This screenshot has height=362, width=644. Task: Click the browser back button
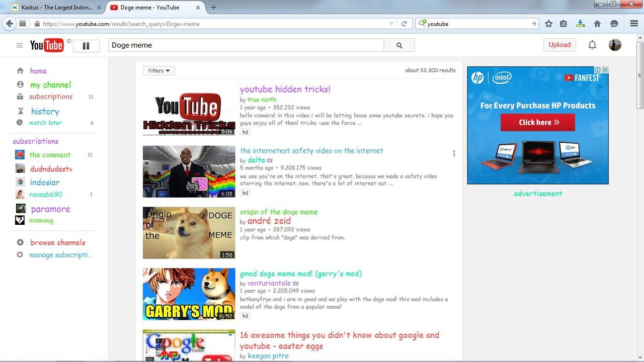(x=9, y=24)
